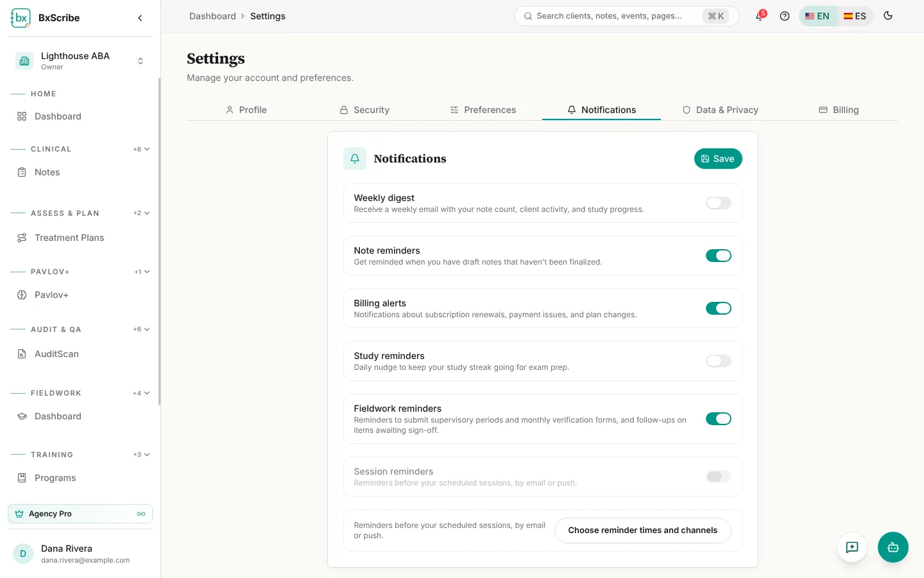Disable the Billing alerts toggle

(x=719, y=308)
